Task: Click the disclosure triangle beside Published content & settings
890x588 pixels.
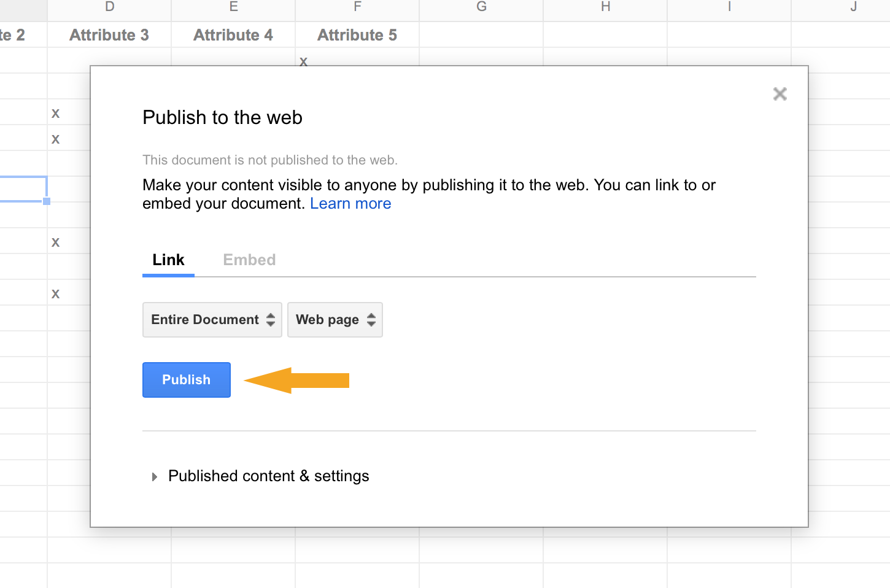Action: [x=154, y=476]
